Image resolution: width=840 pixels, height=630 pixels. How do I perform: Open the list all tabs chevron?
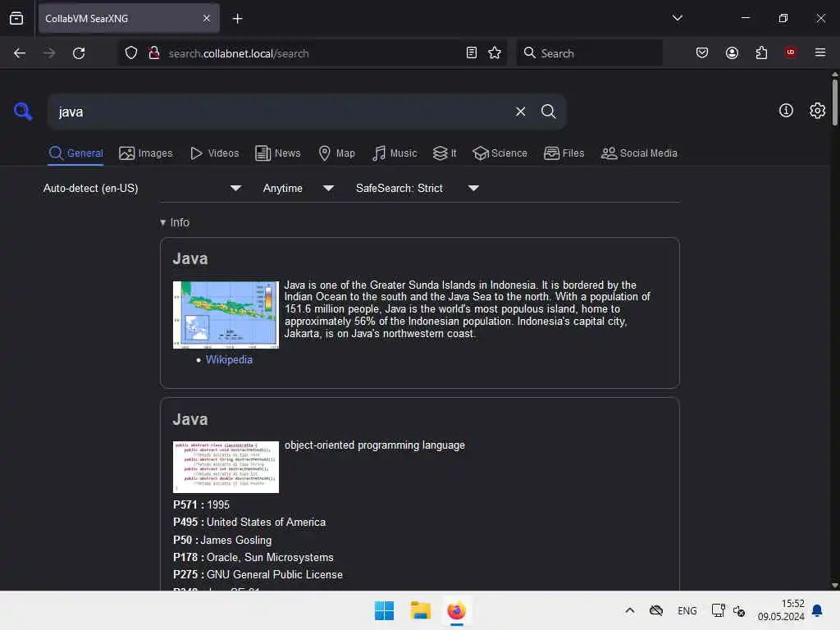[x=677, y=18]
